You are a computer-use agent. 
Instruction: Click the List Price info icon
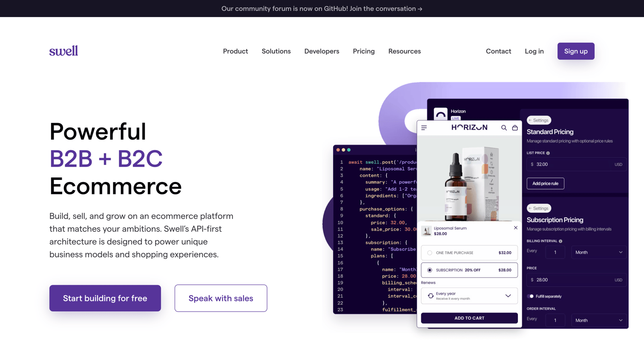[548, 153]
